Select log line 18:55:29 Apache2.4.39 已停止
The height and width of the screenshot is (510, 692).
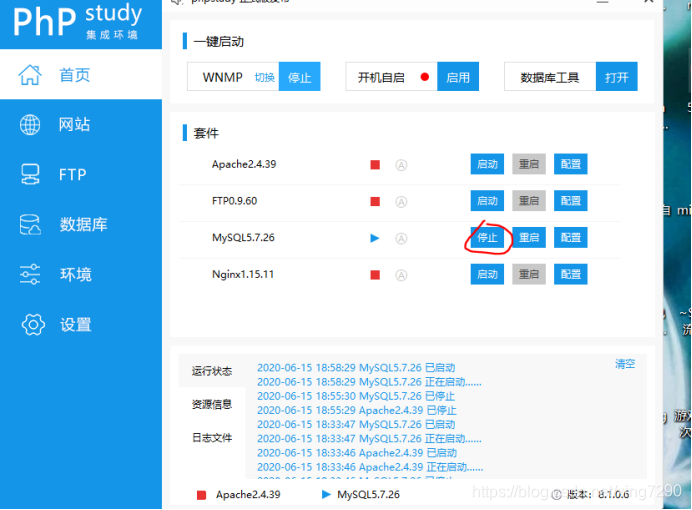pyautogui.click(x=357, y=410)
